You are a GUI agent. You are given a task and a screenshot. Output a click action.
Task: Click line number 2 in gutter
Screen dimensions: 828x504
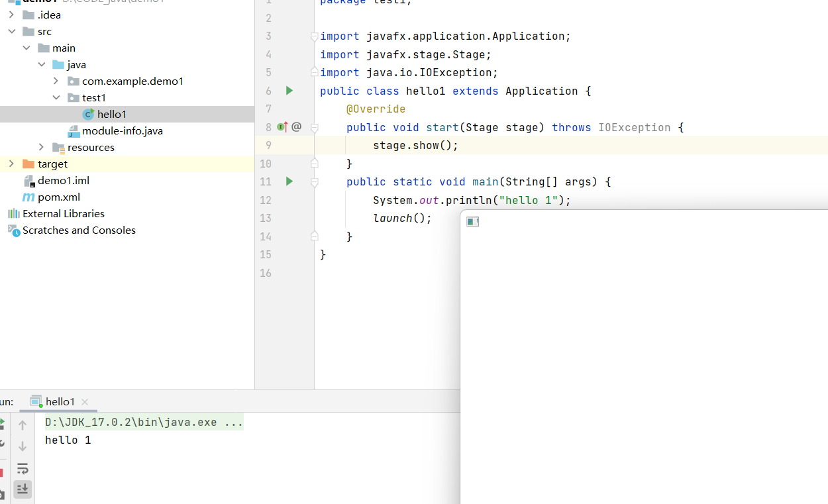tap(269, 18)
